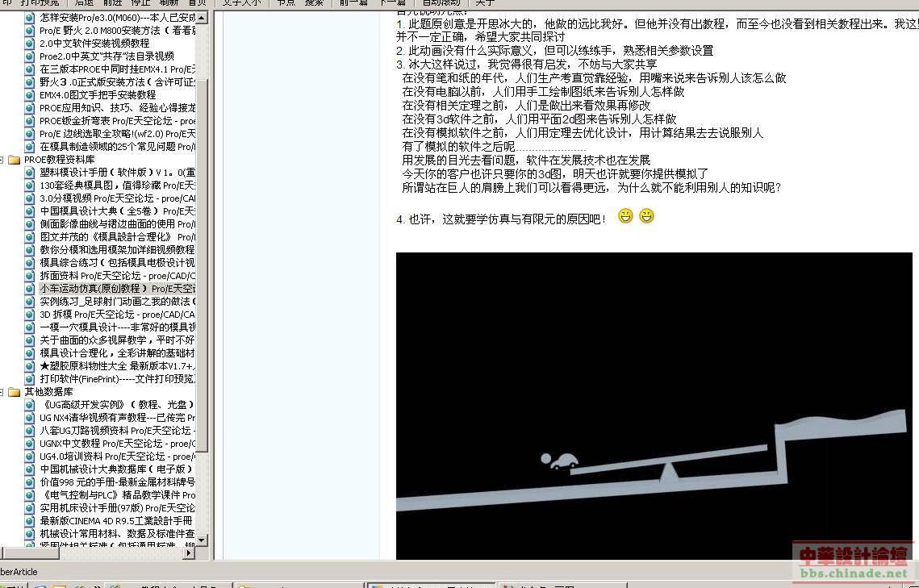
Task: Click page icon beside 塑料模设计手册 entry
Action: (x=29, y=172)
